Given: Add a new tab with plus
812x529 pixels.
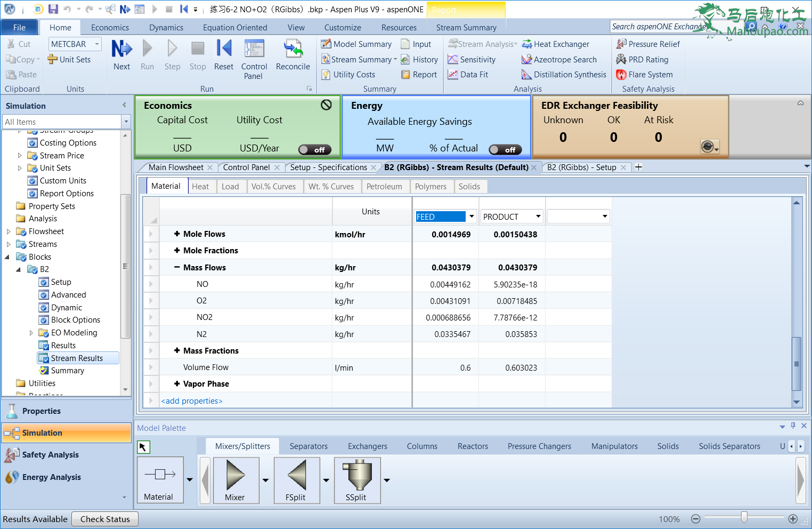Looking at the screenshot, I should click(638, 167).
